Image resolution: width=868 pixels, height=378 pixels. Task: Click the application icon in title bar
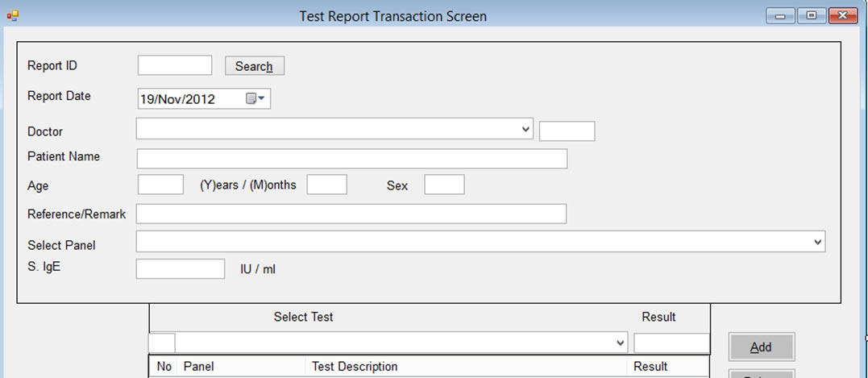(12, 15)
